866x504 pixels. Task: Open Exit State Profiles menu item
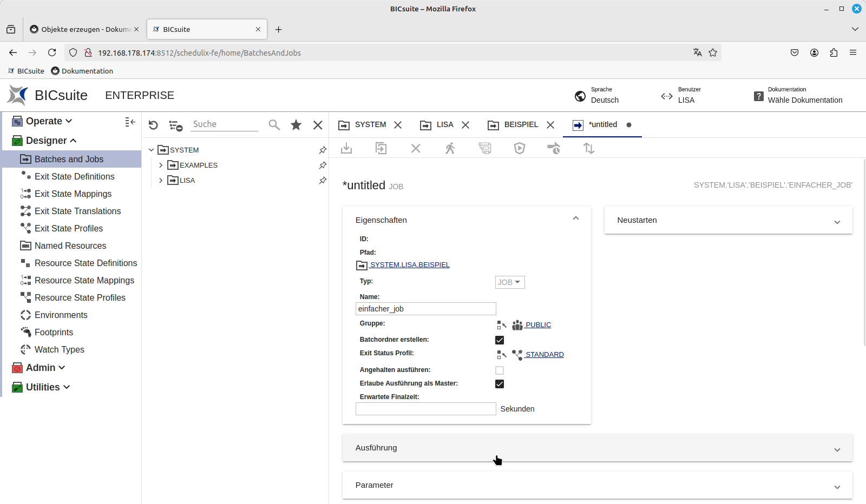coord(69,228)
